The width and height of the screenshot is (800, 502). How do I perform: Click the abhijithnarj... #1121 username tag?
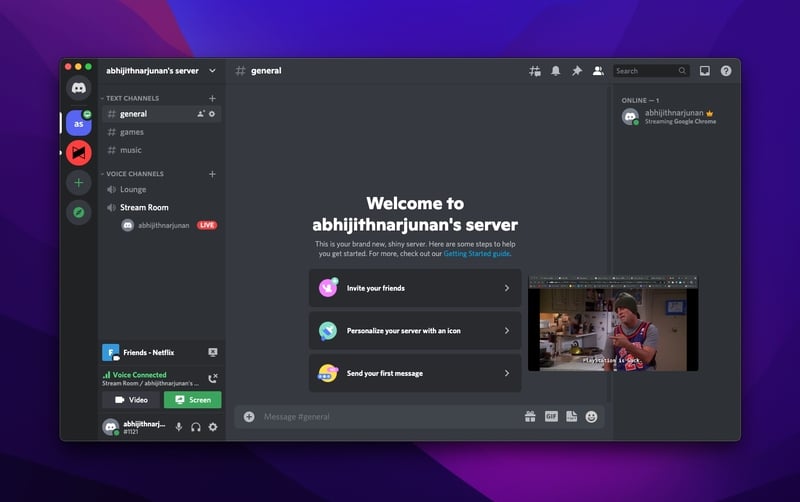144,428
